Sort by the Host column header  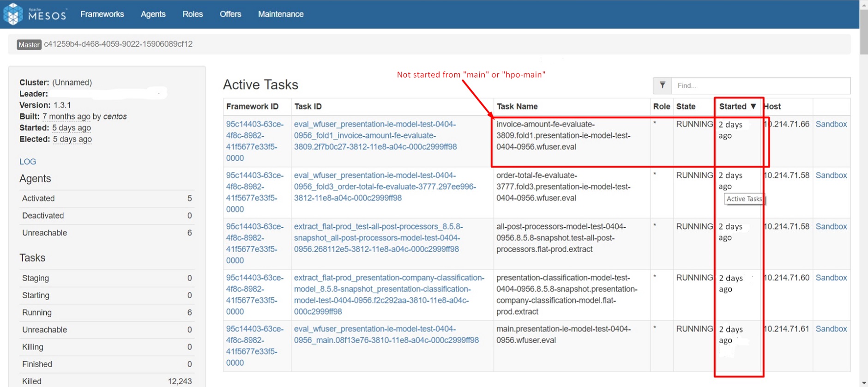[772, 106]
